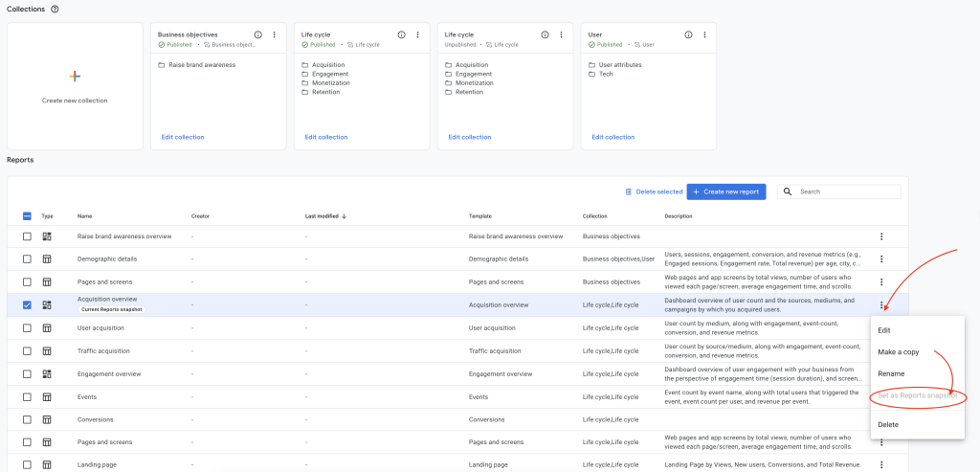Open three-dot menu on User collection card
The width and height of the screenshot is (980, 472).
click(x=704, y=34)
